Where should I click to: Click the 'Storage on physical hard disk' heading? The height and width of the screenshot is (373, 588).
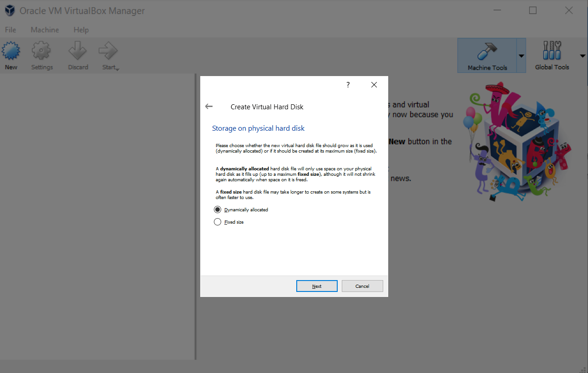tap(259, 128)
